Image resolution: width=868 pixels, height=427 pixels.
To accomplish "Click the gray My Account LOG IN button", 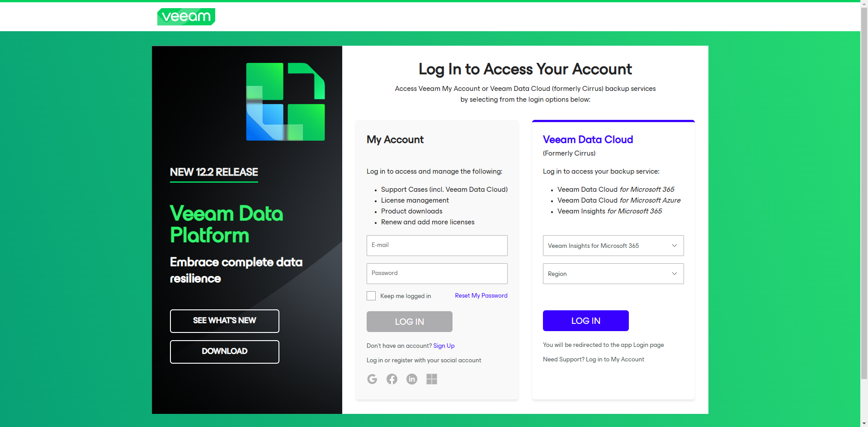I will pos(410,322).
